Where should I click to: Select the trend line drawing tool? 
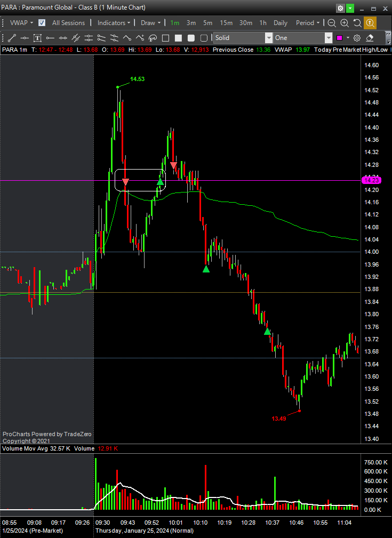12,38
